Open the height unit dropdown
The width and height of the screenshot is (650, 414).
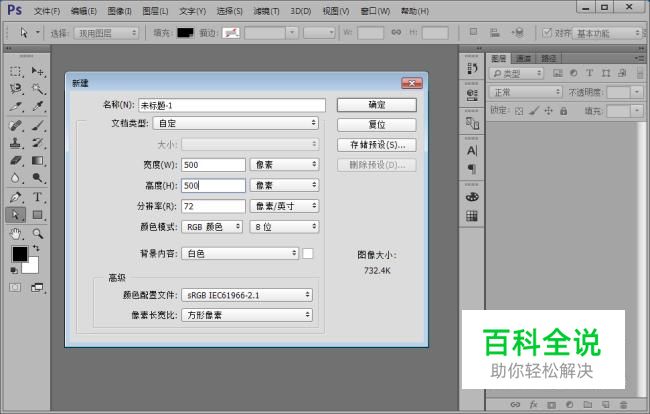pos(284,185)
